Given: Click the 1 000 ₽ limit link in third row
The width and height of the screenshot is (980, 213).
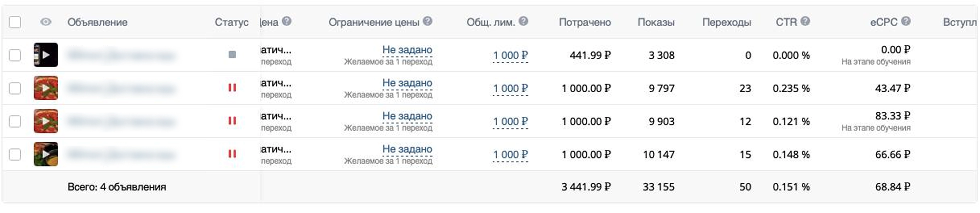Looking at the screenshot, I should tap(510, 121).
